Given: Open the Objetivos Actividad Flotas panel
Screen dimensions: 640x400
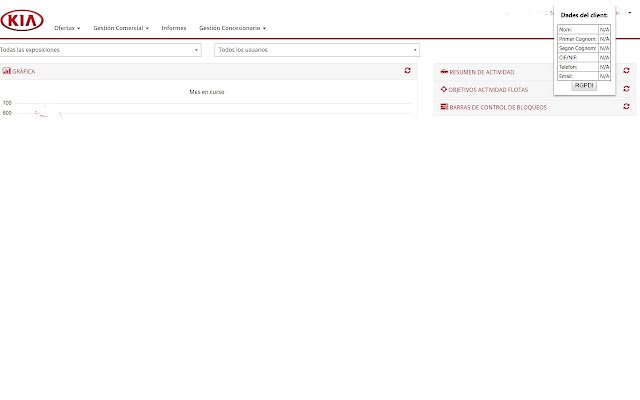Looking at the screenshot, I should 488,90.
